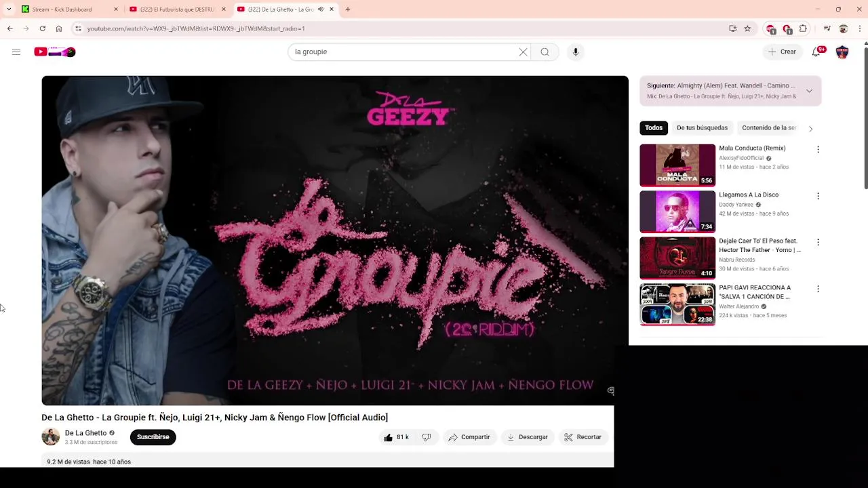Viewport: 868px width, 488px height.
Task: Open AlexisyFidoOfficial channel name
Action: coord(741,158)
